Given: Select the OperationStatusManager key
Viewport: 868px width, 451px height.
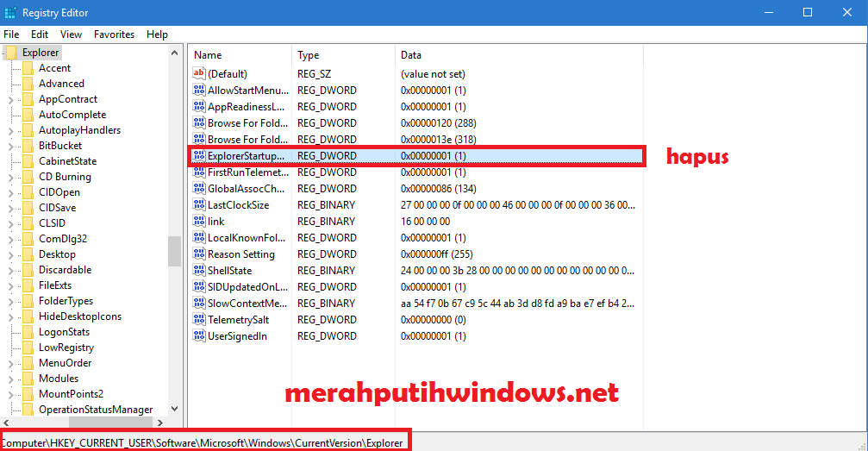Looking at the screenshot, I should coord(96,410).
